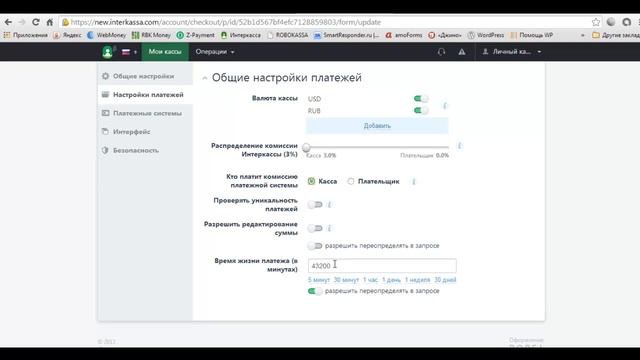Screen dimensions: 640x360
Task: Click info icon next to Плательщик radio
Action: (x=413, y=182)
